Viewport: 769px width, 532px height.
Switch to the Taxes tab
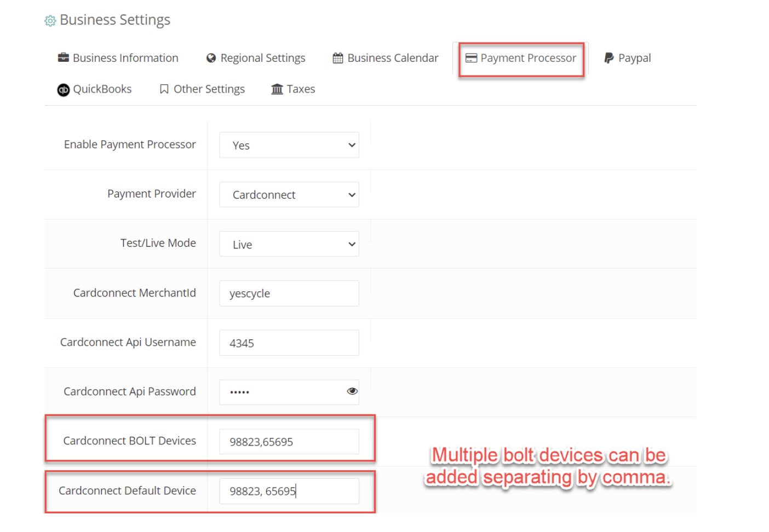tap(293, 89)
